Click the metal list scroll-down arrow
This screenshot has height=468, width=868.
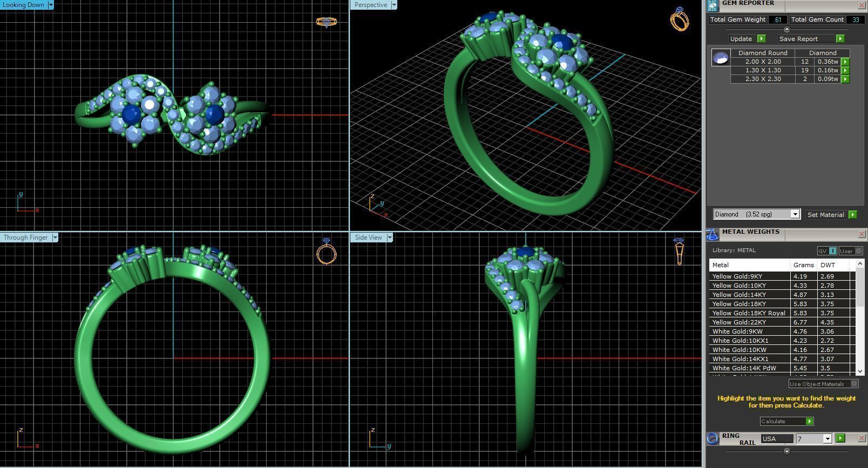click(860, 371)
